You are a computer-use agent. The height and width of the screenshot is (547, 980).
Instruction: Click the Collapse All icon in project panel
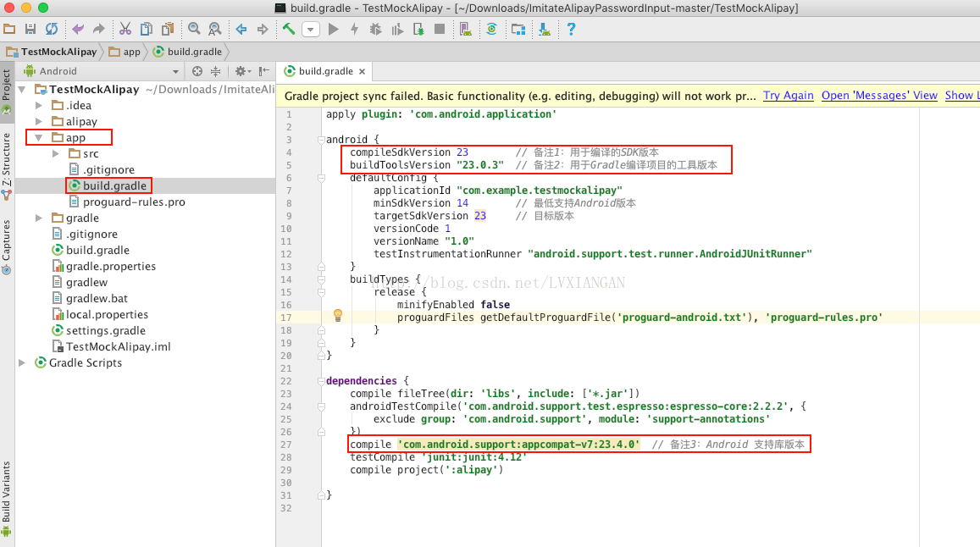click(x=216, y=71)
